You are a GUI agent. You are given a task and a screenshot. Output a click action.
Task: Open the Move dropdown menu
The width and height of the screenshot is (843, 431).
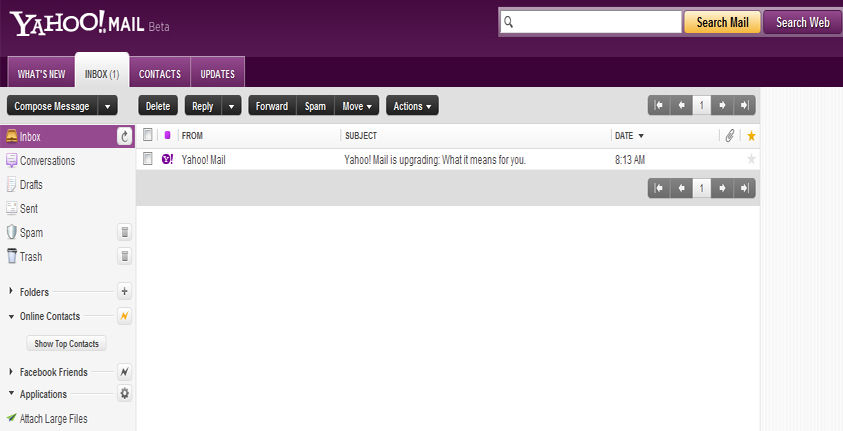[x=357, y=106]
